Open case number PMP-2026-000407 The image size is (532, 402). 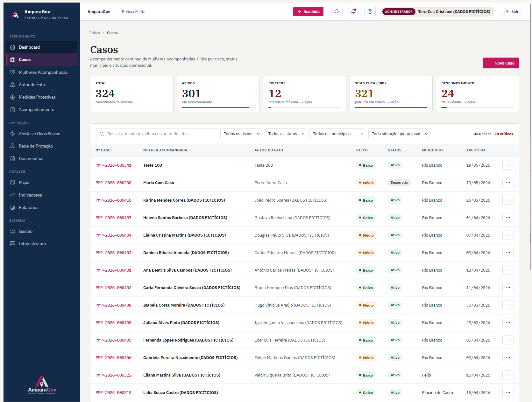click(113, 218)
